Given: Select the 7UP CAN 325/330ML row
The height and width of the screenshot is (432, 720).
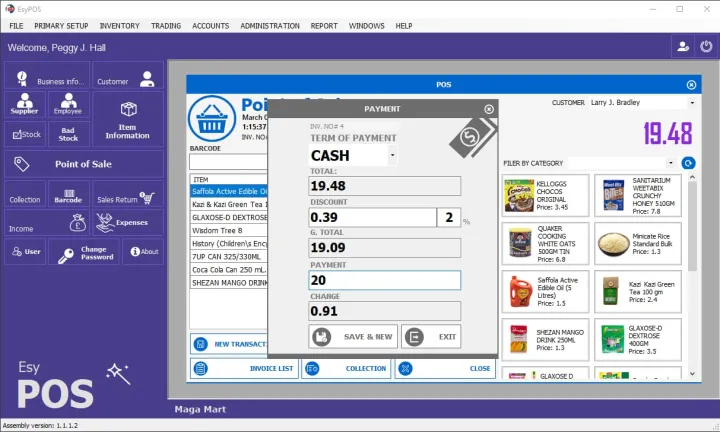Looking at the screenshot, I should click(x=229, y=257).
